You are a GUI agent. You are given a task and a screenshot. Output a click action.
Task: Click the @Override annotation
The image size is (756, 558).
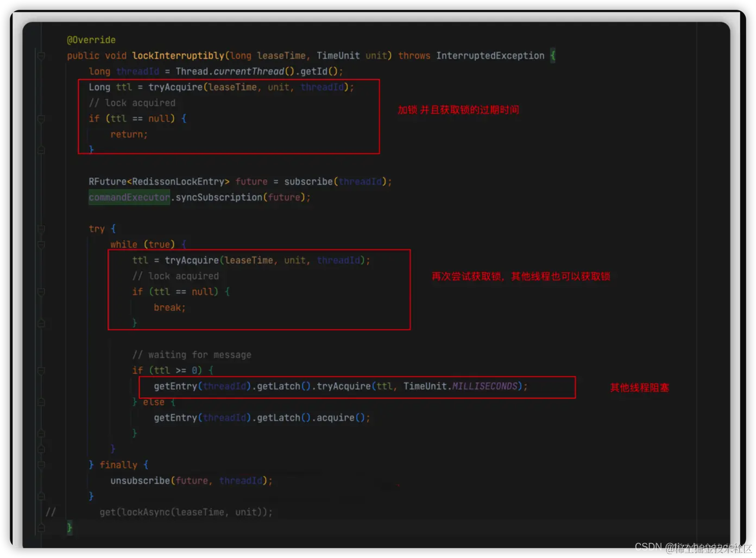(x=91, y=40)
